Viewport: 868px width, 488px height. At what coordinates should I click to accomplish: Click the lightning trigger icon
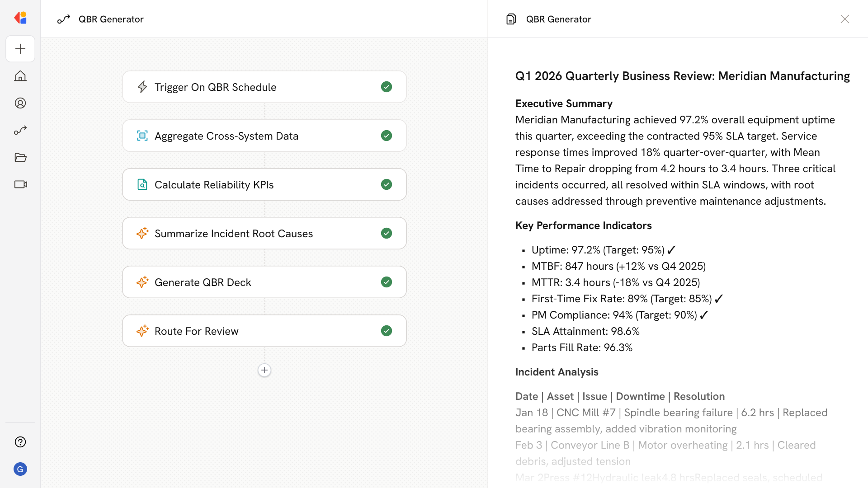142,87
